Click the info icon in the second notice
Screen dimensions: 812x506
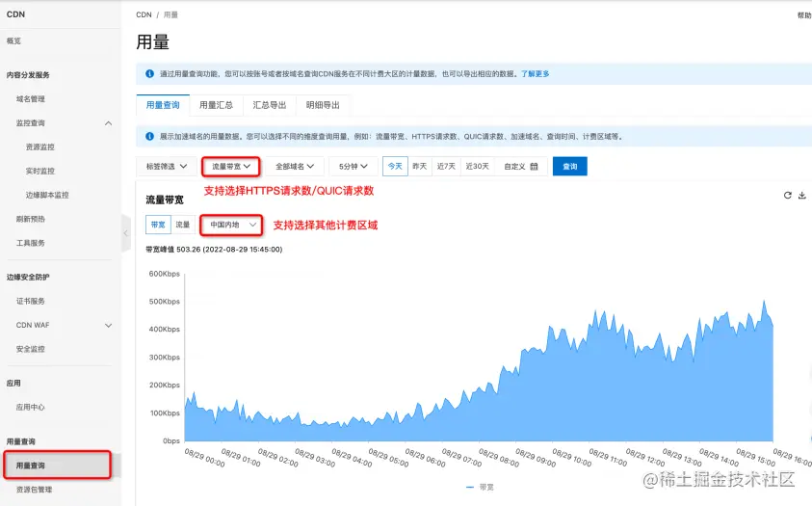pos(149,136)
